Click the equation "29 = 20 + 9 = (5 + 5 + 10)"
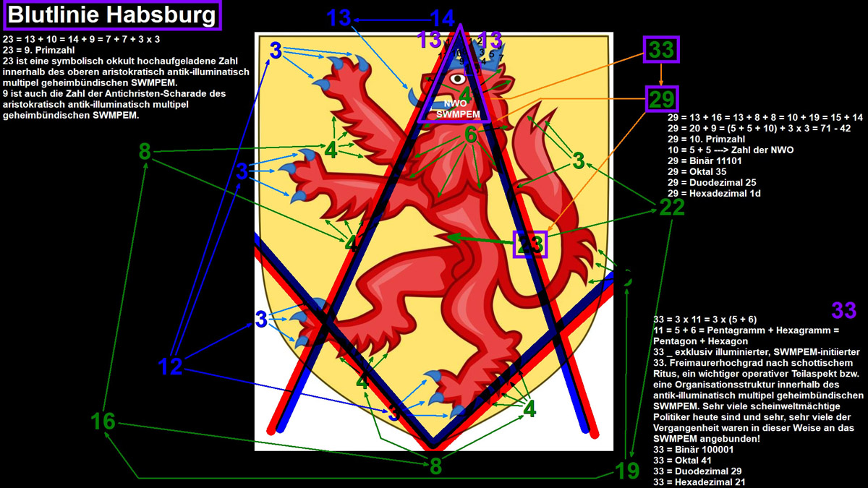The image size is (868, 488). pos(729,127)
